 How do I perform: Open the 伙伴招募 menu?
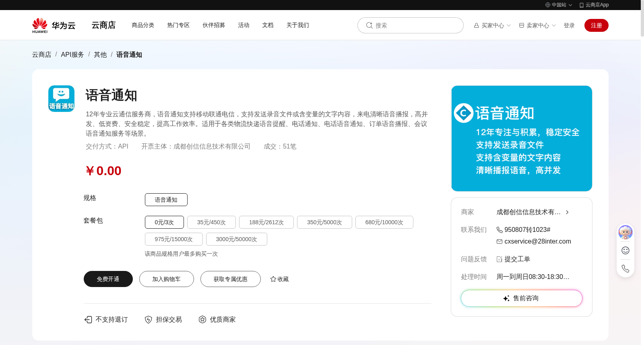[214, 25]
